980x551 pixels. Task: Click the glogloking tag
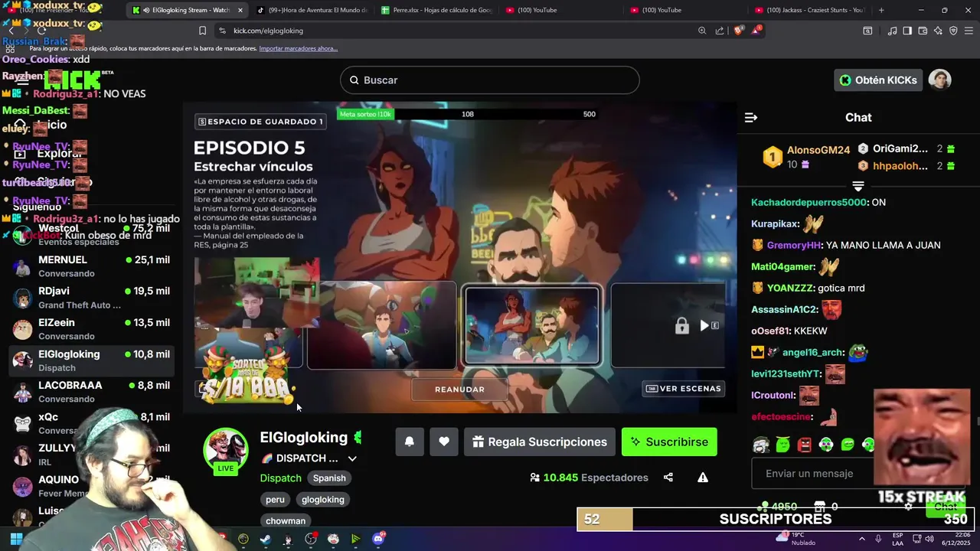[323, 500]
